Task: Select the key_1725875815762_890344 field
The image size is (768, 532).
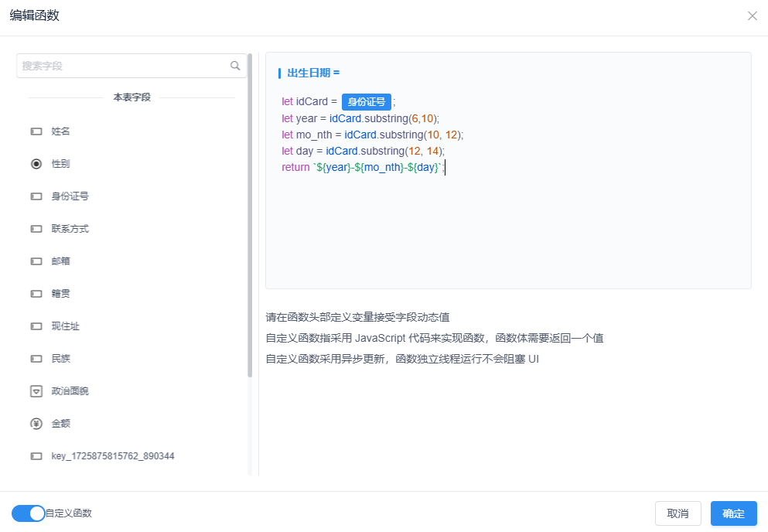Action: pos(112,456)
